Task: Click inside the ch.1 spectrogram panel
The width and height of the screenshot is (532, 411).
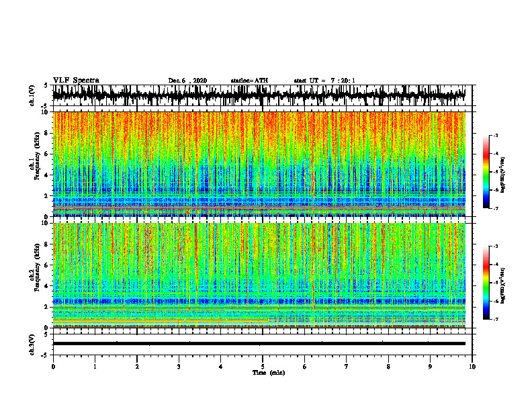Action: click(259, 164)
